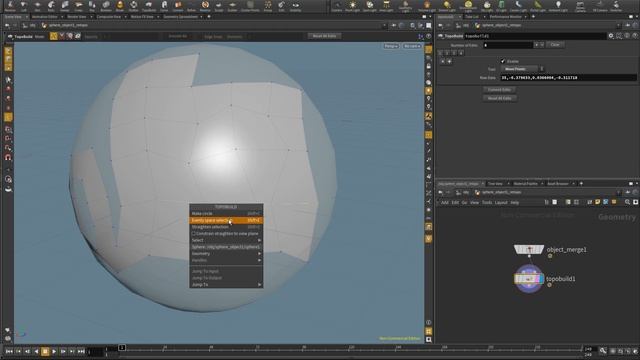Viewport: 640px width, 360px height.
Task: Toggle the lock icon in viewport display strip
Action: (x=429, y=66)
